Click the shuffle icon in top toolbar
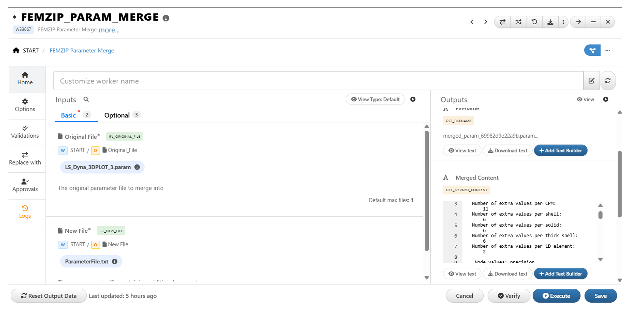644x313 pixels. coord(518,22)
